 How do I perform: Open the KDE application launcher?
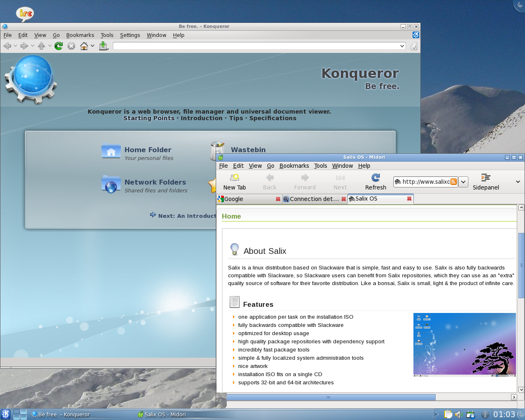pos(6,414)
